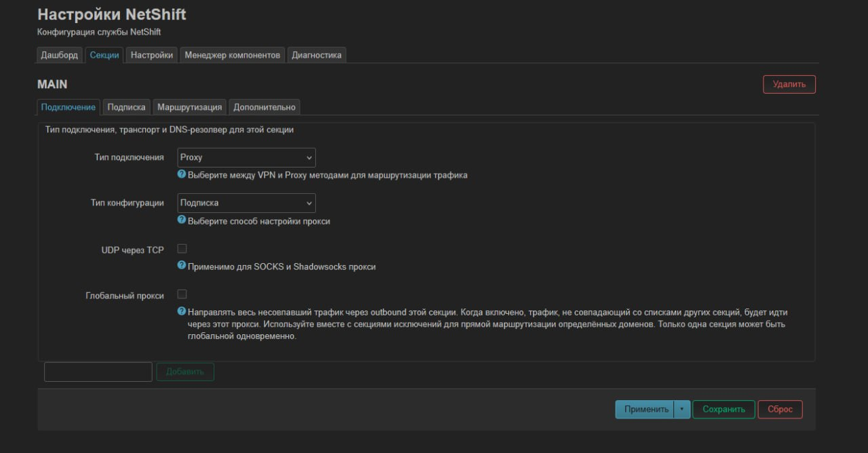Click the Удалить button

[x=789, y=84]
